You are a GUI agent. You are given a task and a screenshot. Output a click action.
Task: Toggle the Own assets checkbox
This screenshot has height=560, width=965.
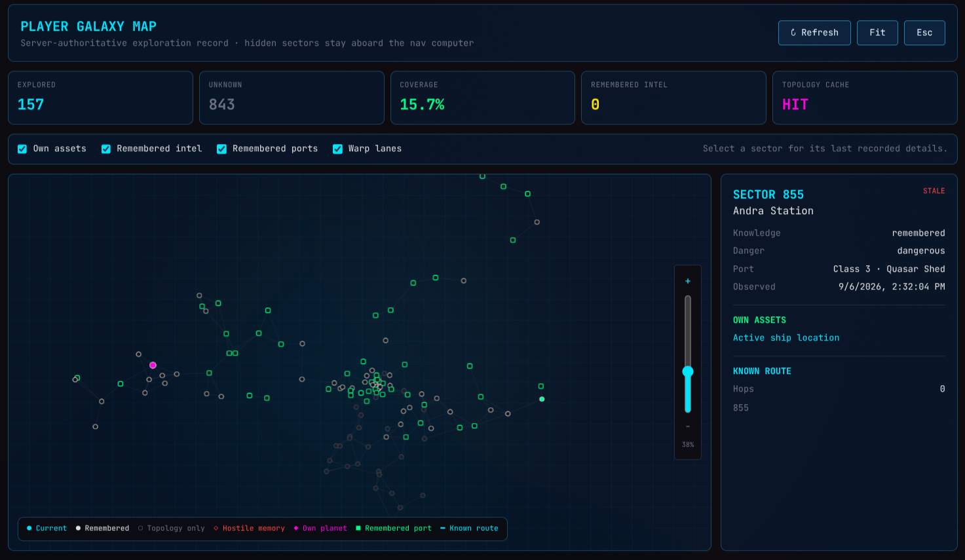[x=22, y=149]
